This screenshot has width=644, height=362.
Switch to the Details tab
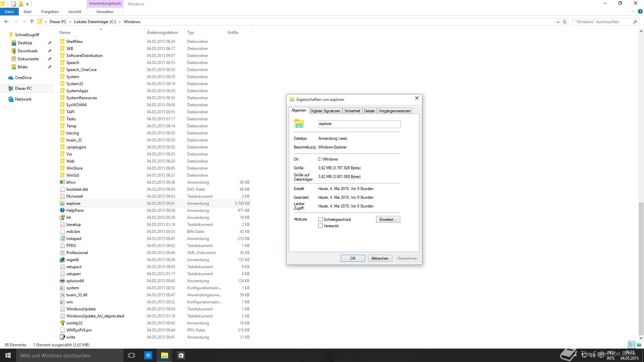[369, 111]
